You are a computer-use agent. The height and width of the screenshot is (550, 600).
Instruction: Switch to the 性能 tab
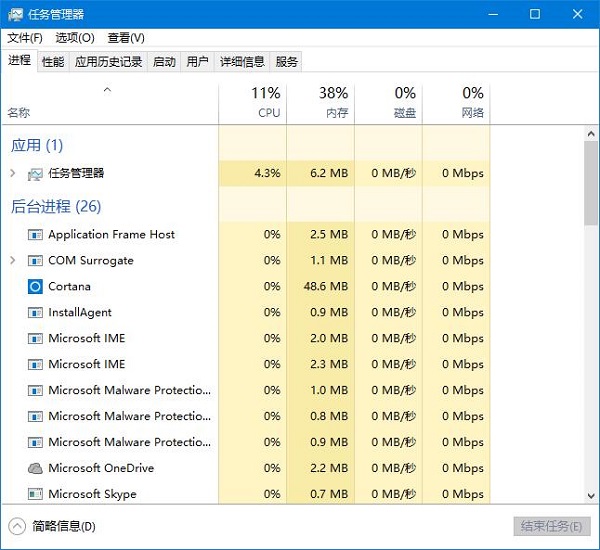pyautogui.click(x=53, y=61)
